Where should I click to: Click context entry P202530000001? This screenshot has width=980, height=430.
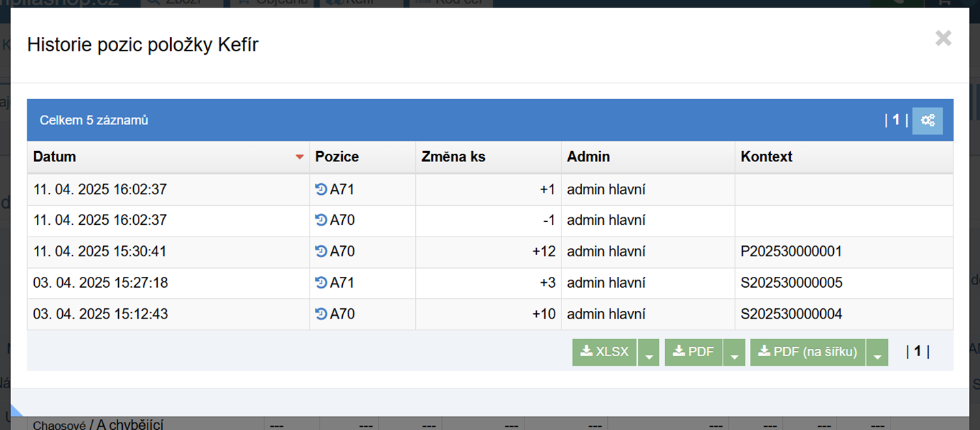tap(791, 252)
